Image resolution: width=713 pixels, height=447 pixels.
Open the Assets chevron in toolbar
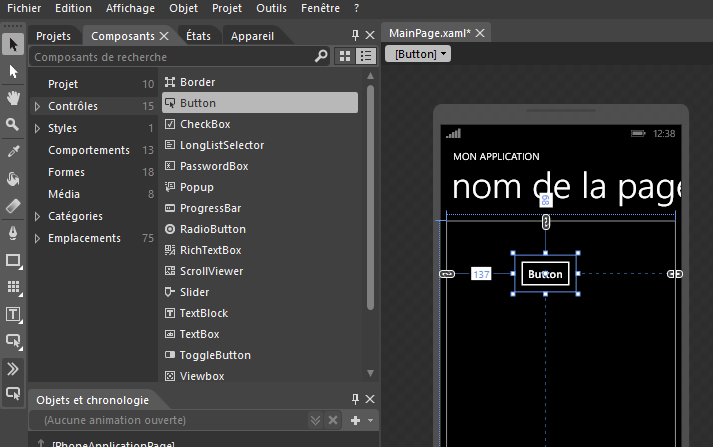pyautogui.click(x=13, y=369)
